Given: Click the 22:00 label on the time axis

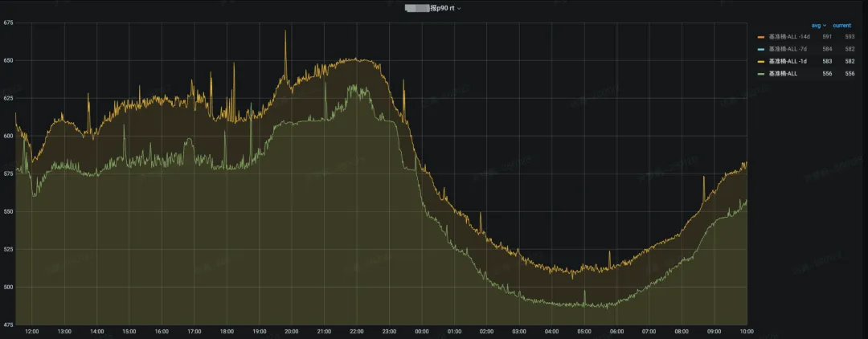Looking at the screenshot, I should pos(357,332).
